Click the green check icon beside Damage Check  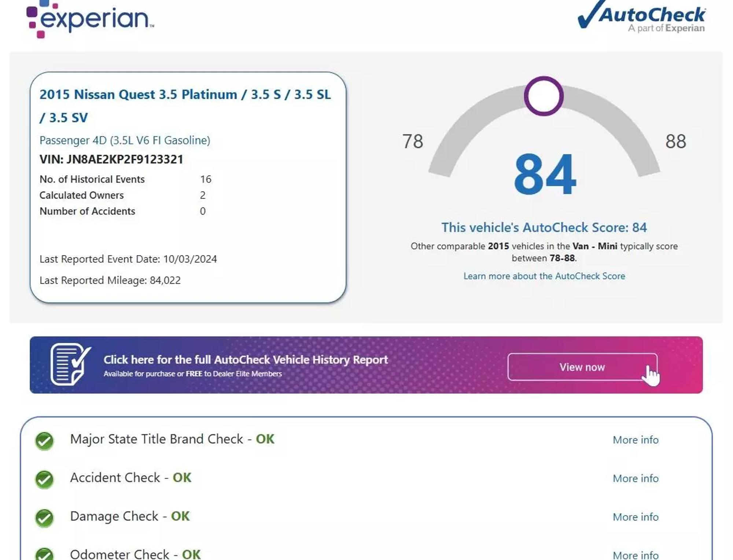[x=44, y=517]
